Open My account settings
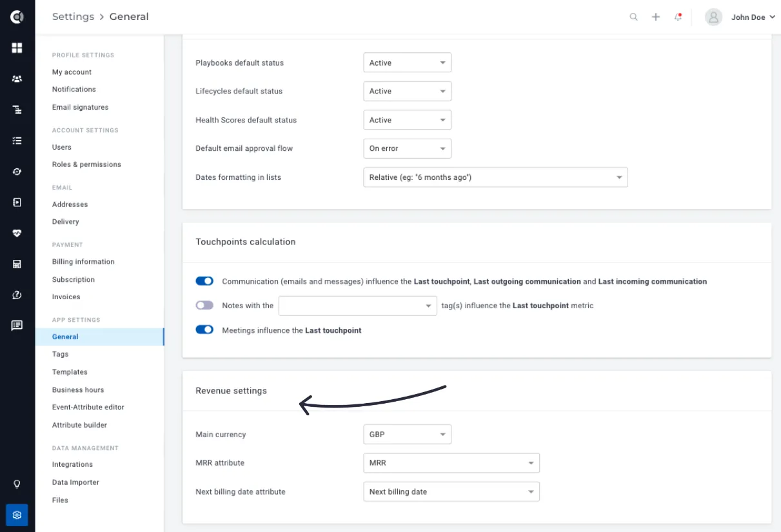 point(72,72)
